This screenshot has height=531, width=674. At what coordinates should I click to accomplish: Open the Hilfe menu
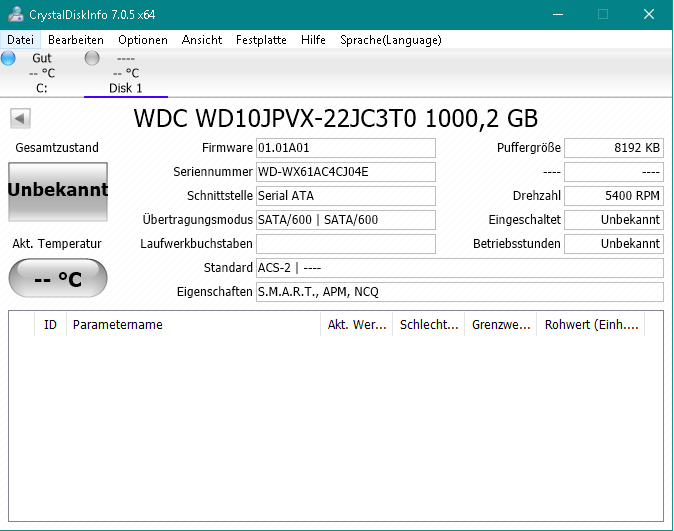point(313,40)
